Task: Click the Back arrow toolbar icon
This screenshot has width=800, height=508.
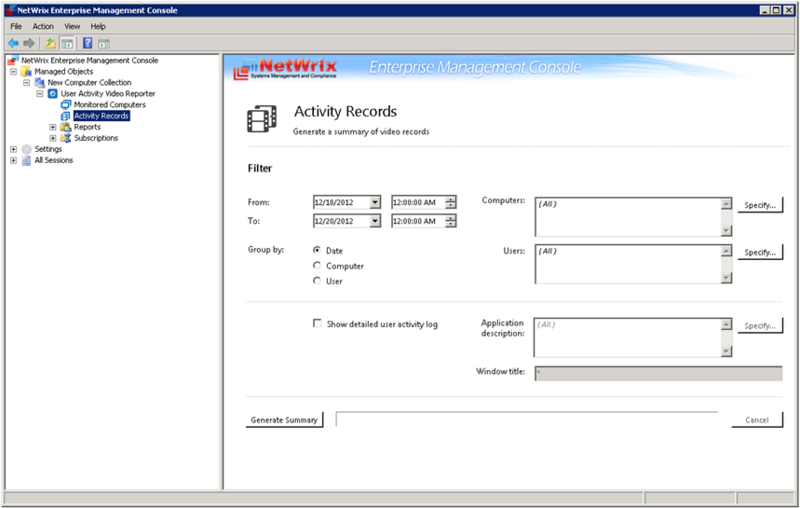Action: (x=13, y=43)
